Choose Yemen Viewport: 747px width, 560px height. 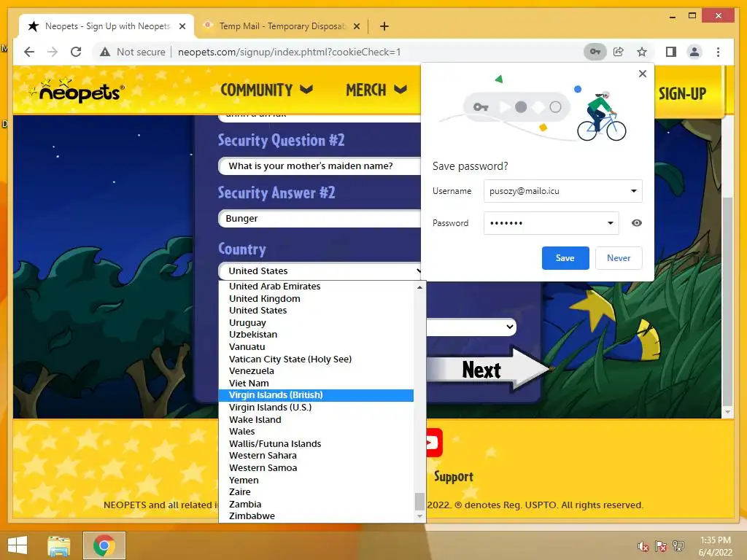point(317,480)
